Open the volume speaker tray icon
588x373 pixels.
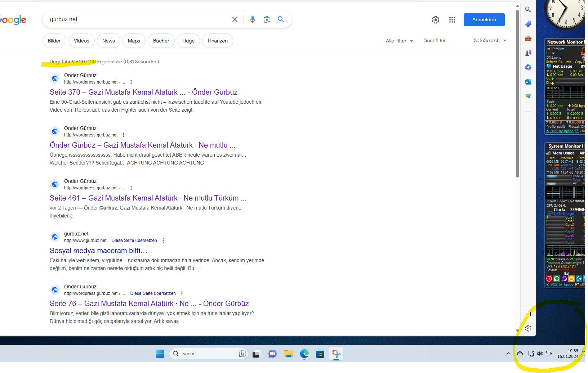[540, 354]
